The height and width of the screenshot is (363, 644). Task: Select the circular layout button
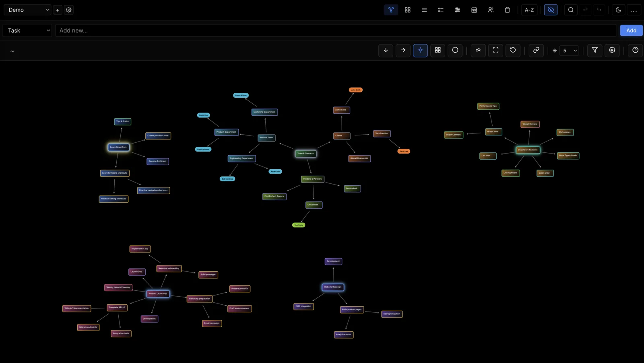[455, 50]
